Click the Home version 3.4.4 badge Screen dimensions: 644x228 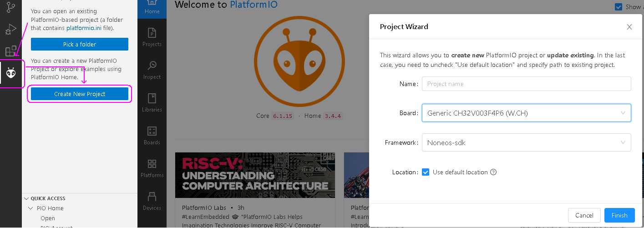[x=333, y=116]
